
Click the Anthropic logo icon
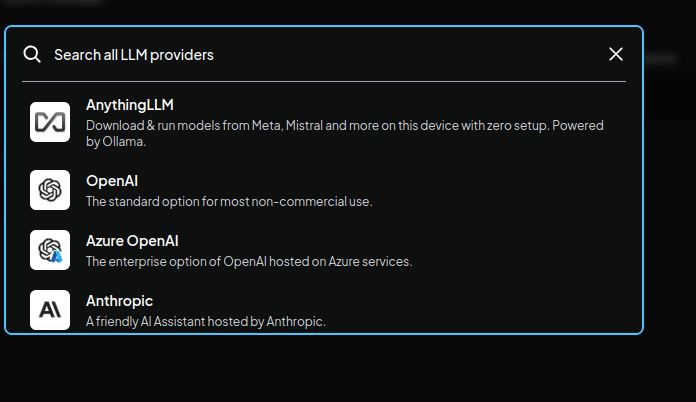click(x=50, y=310)
